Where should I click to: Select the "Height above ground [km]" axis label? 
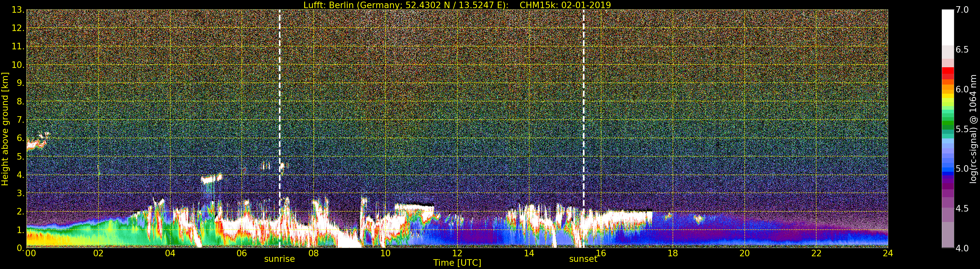pos(5,129)
